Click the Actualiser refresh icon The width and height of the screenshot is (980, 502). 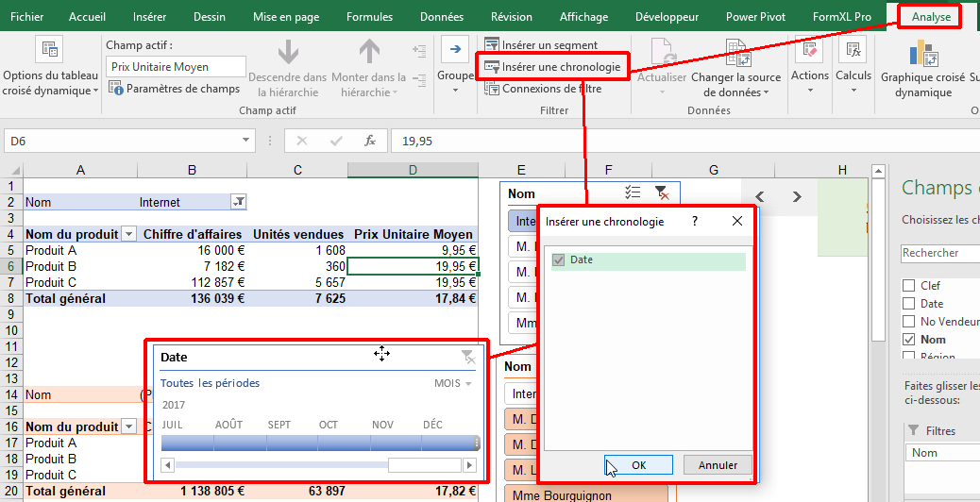pos(662,52)
